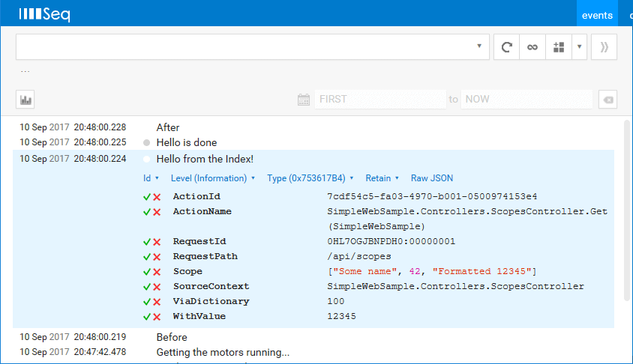This screenshot has width=633, height=364.
Task: Open the dropdown beside the dashboard icon
Action: tap(579, 47)
